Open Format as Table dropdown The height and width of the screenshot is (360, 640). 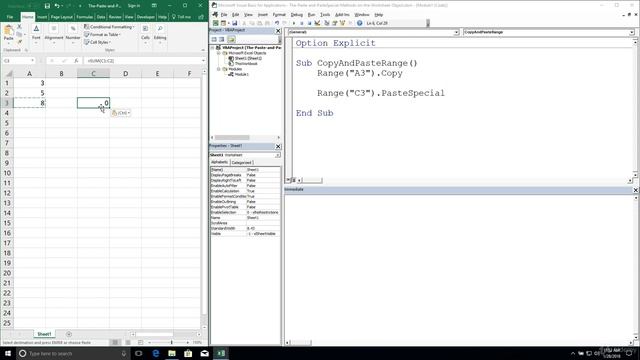pos(102,35)
